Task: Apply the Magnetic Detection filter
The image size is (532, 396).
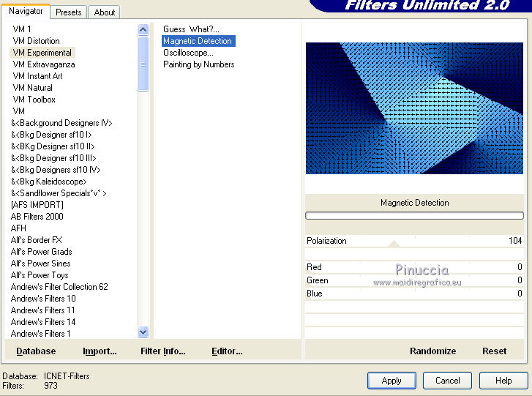Action: [391, 381]
